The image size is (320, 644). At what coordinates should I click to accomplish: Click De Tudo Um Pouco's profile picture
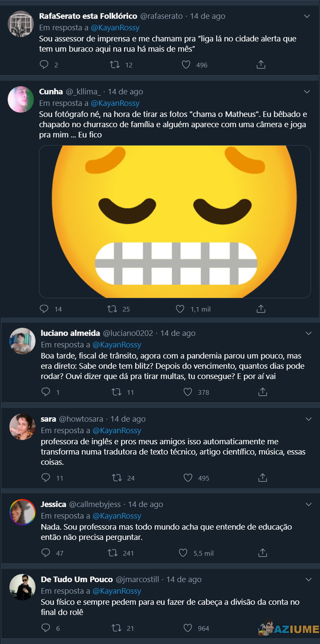point(21,587)
